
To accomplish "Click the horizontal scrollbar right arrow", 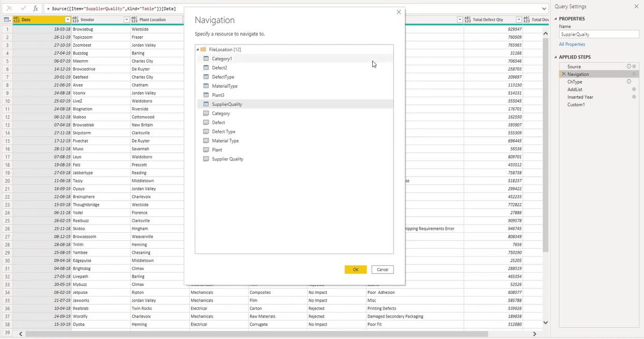I will (535, 334).
